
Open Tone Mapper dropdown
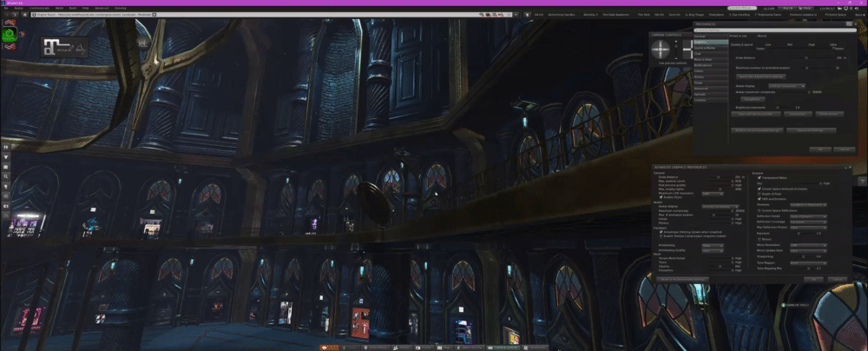[x=808, y=263]
